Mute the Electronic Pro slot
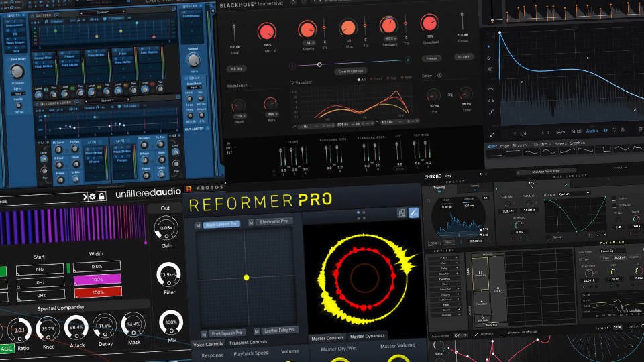This screenshot has height=362, width=644. [250, 223]
